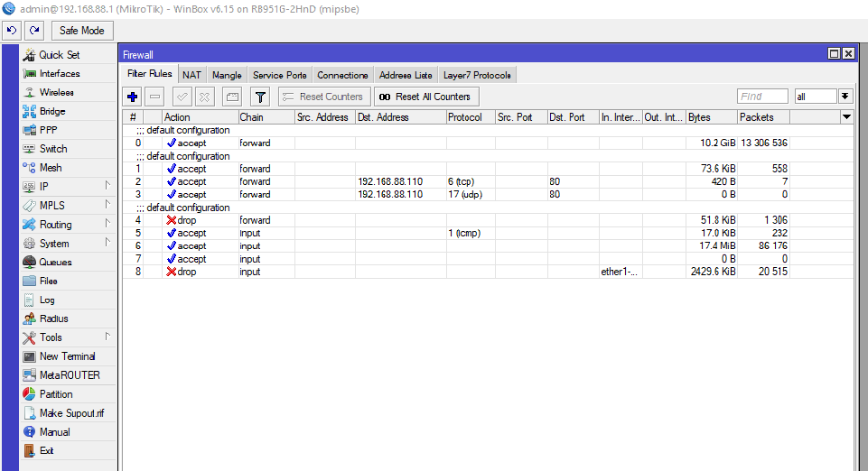Toggle Safe Mode button
The width and height of the screenshot is (868, 471).
click(x=82, y=31)
